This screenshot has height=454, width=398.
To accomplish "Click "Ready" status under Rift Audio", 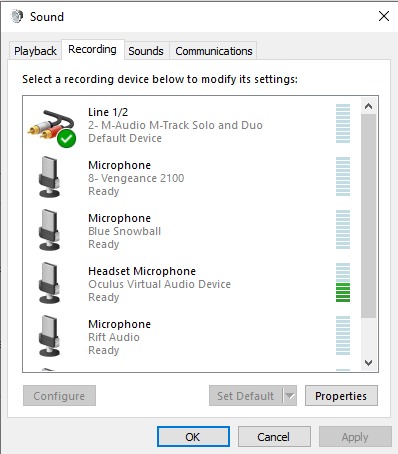I will tap(104, 350).
